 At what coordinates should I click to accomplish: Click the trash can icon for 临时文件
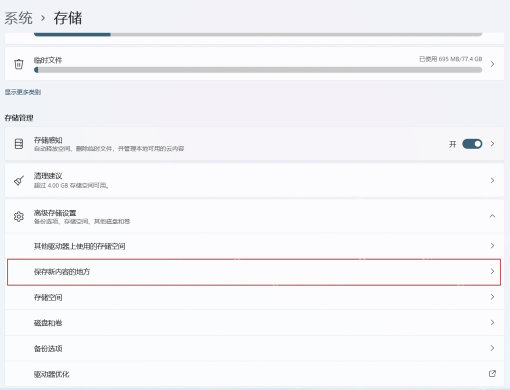tap(19, 64)
